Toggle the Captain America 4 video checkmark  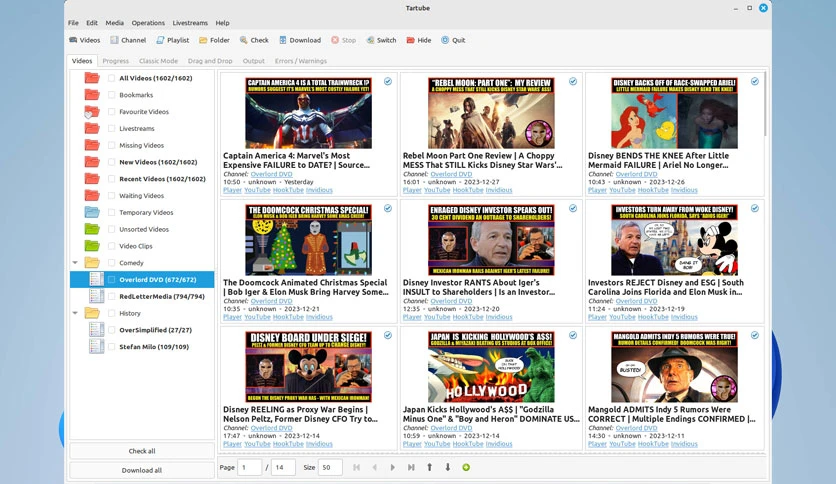point(388,82)
